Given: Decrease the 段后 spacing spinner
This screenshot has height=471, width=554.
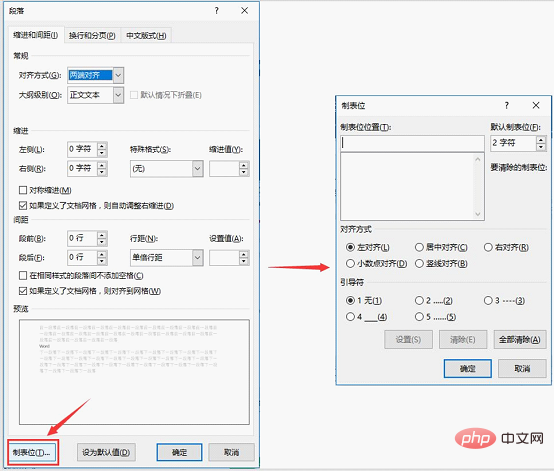Looking at the screenshot, I should coord(102,261).
